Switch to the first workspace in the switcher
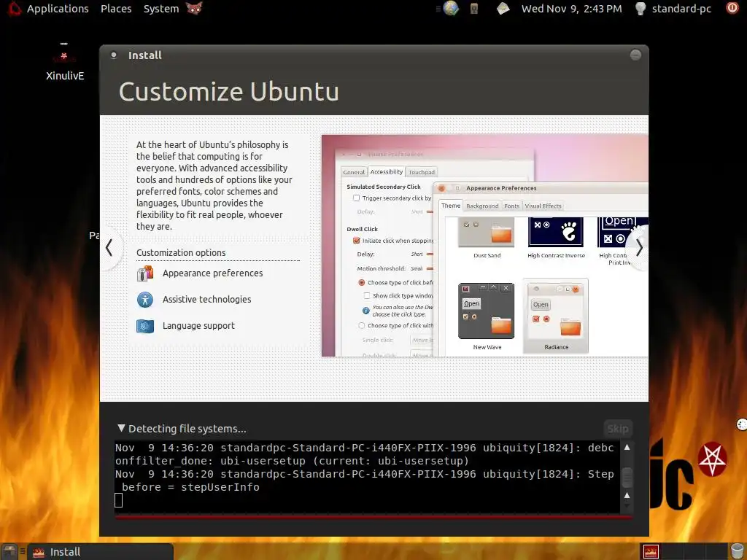 click(x=651, y=551)
